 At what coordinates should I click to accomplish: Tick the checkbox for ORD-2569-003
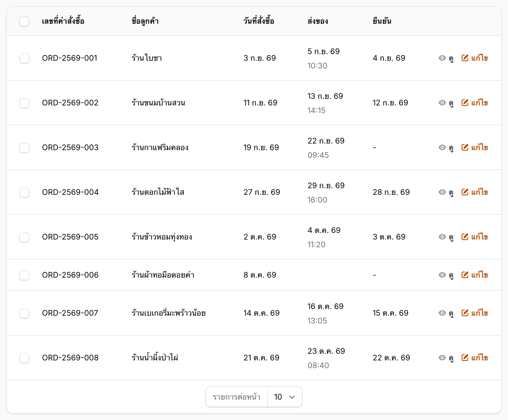[24, 148]
